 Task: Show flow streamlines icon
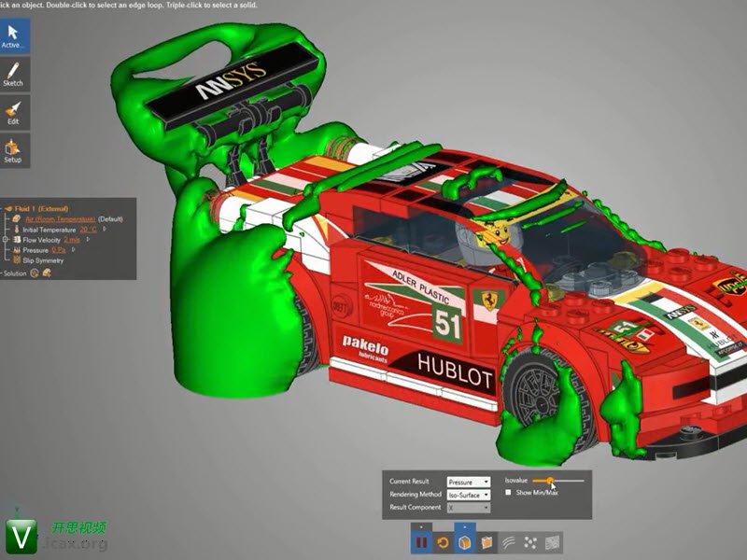click(x=508, y=542)
